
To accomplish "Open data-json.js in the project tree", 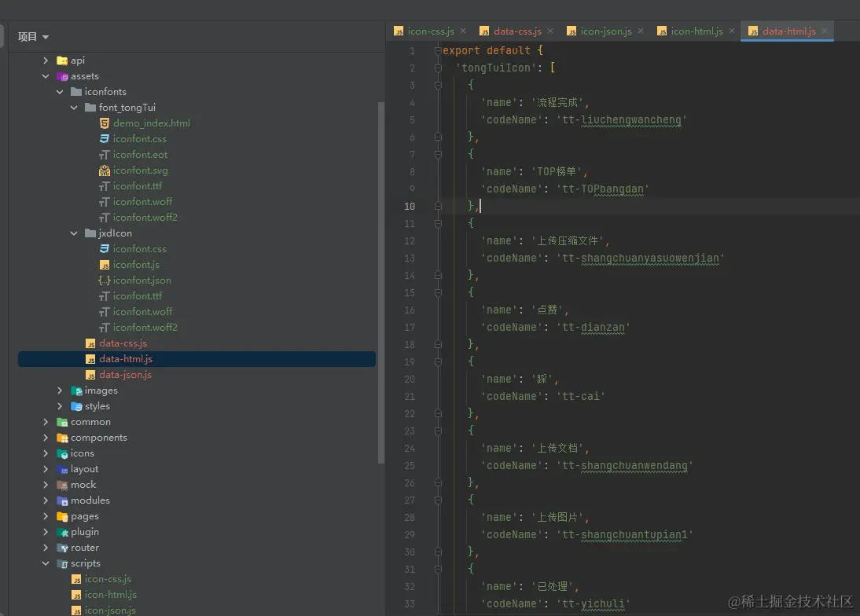I will 125,375.
